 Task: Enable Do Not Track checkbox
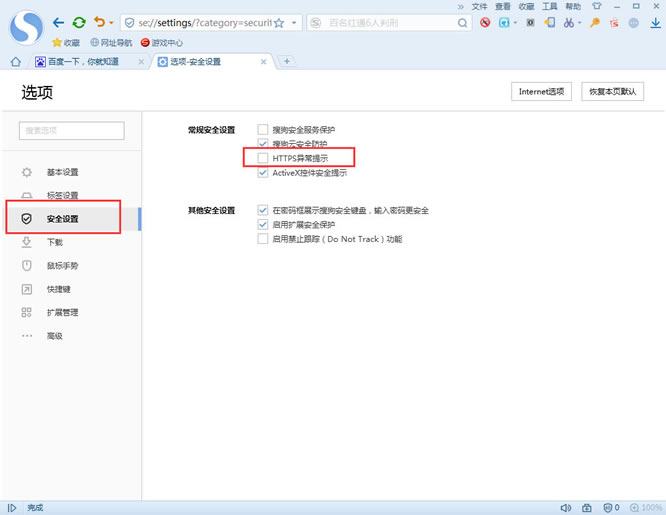tap(263, 239)
